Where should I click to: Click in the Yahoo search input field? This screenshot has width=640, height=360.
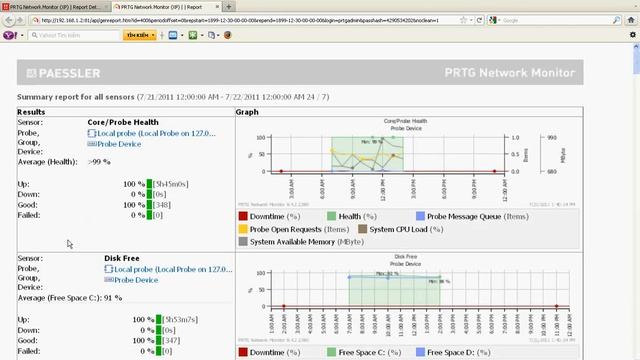click(74, 36)
